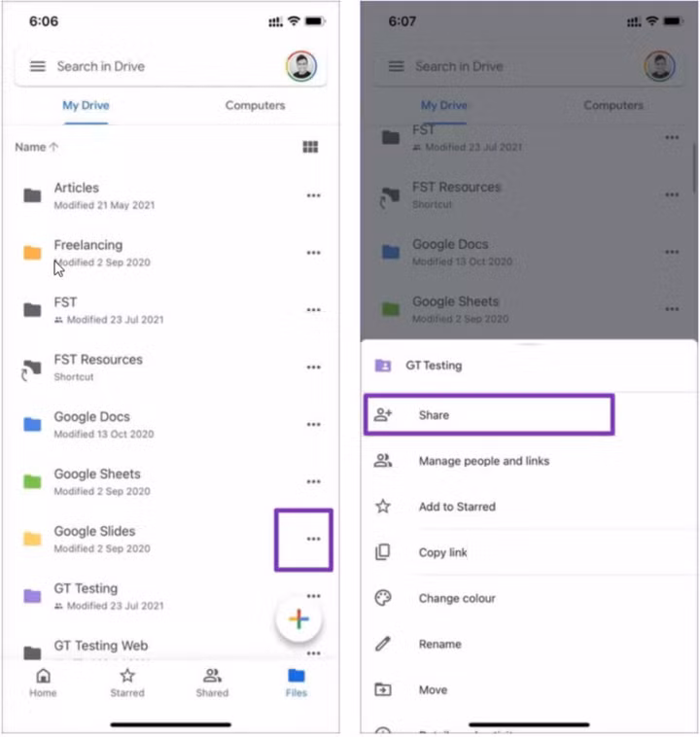Screen dimensions: 700x737
Task: Tap dimmed Google Sheets row in right screen
Action: (529, 310)
